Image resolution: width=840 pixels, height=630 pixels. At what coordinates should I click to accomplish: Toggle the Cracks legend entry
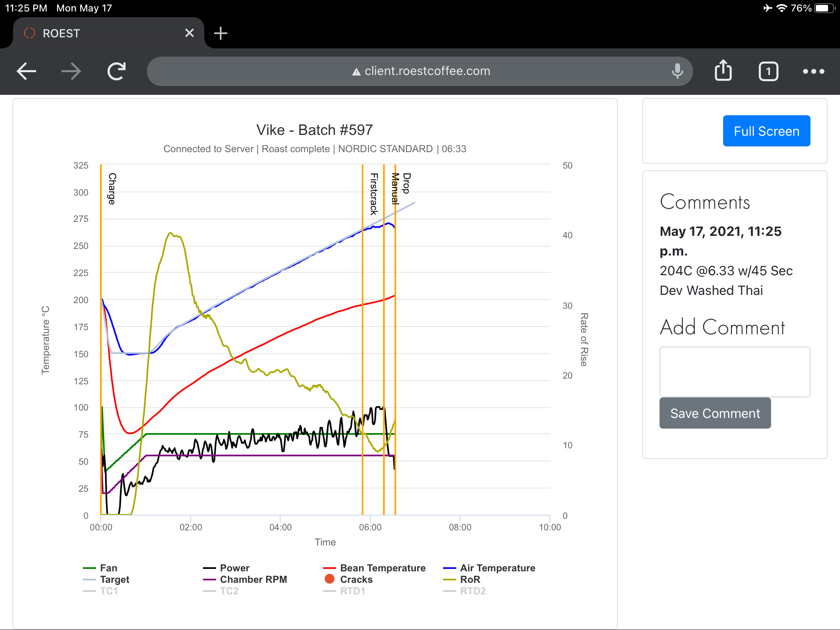coord(348,579)
